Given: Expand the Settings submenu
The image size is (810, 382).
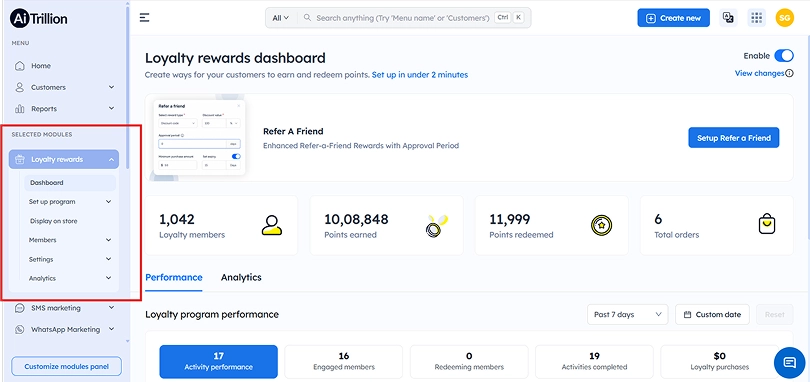Looking at the screenshot, I should point(108,259).
